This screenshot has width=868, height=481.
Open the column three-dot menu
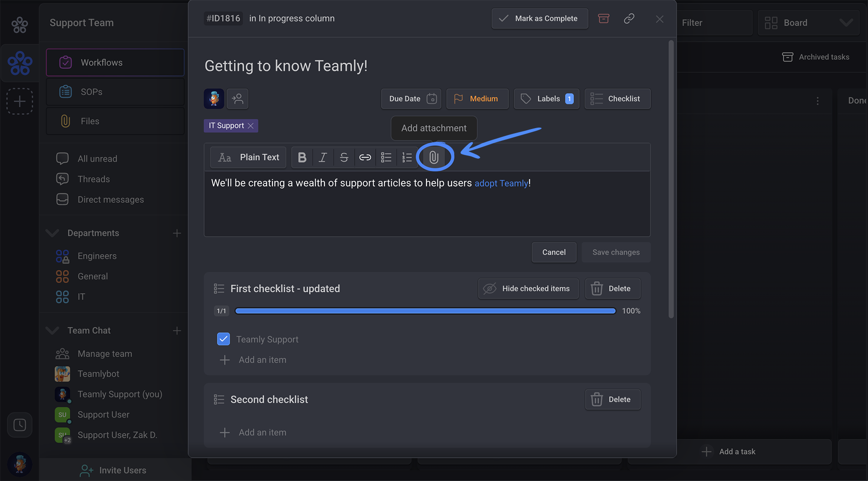817,101
